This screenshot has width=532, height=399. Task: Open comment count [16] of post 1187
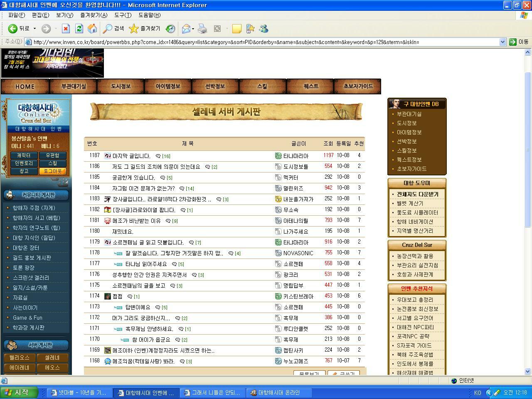pyautogui.click(x=166, y=156)
